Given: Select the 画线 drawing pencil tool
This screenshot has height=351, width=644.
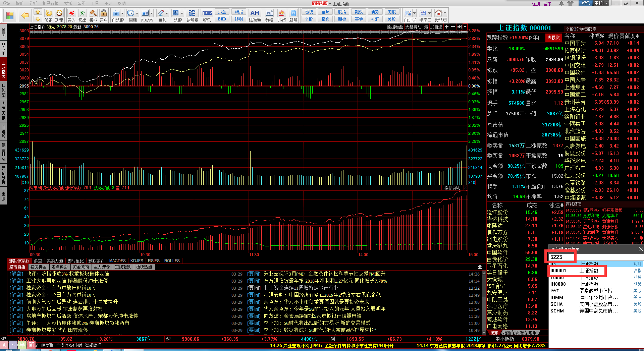Looking at the screenshot, I should [x=161, y=13].
